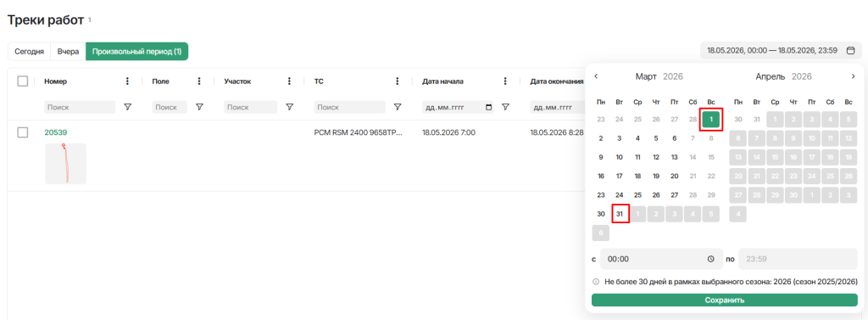This screenshot has width=868, height=320.
Task: Open column menu for Поле
Action: [x=199, y=81]
